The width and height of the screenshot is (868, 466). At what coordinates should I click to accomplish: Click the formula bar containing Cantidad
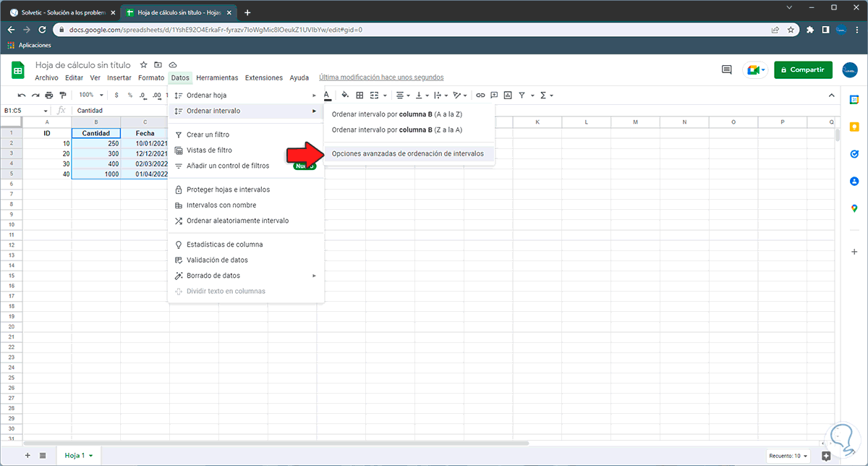(456, 111)
